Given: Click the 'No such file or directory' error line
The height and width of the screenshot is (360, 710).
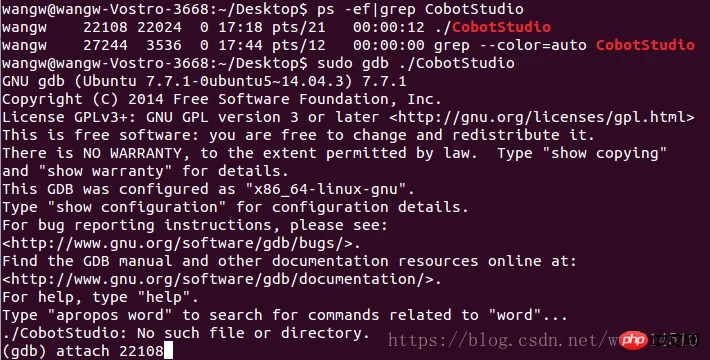Looking at the screenshot, I should [x=186, y=333].
